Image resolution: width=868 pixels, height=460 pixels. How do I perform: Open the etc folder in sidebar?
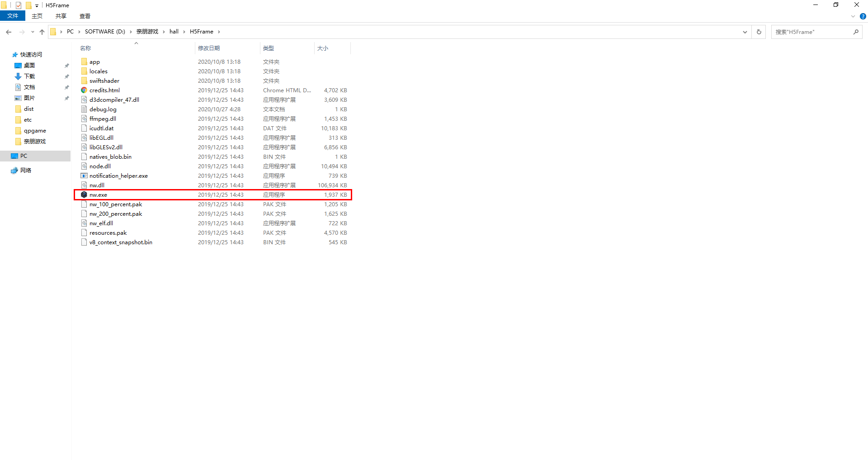pos(24,119)
